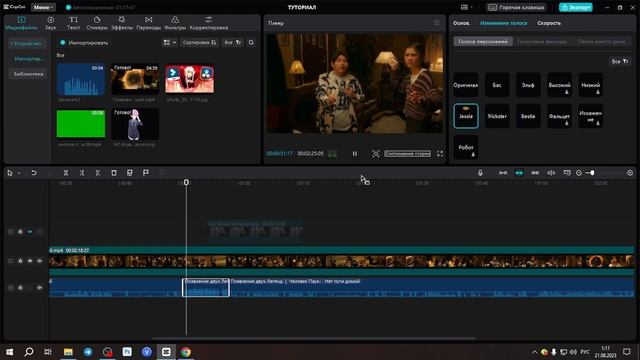Screen dimensions: 640x360
Task: Pause playback in the player
Action: (355, 153)
